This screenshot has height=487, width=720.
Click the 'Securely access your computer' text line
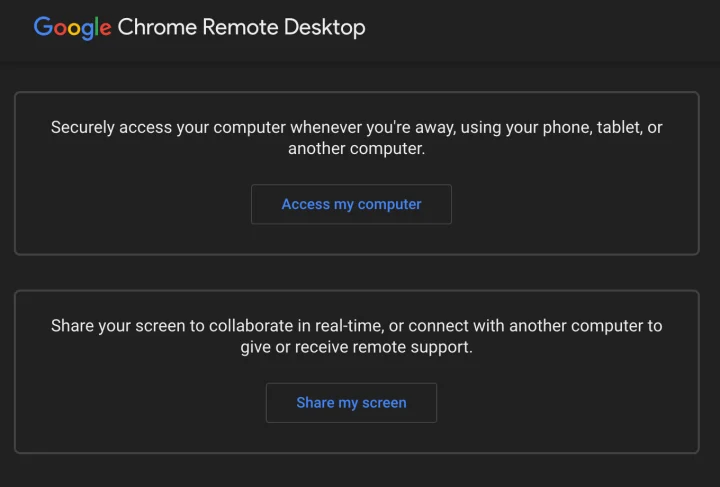pyautogui.click(x=356, y=128)
